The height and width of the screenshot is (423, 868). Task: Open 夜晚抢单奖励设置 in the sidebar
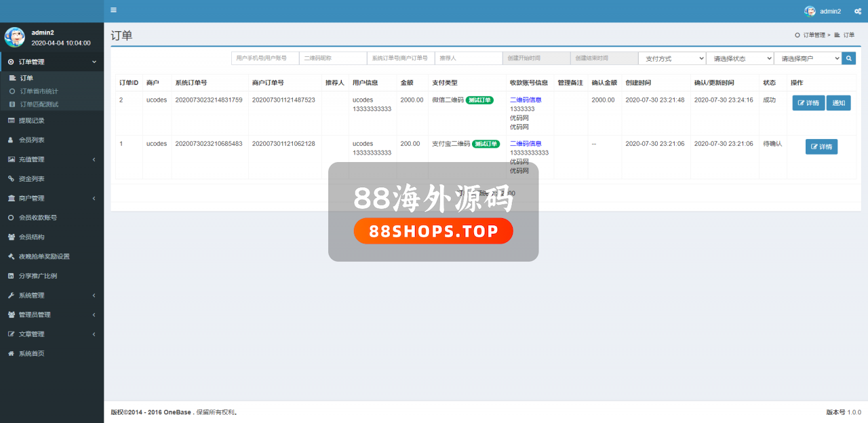click(x=43, y=257)
